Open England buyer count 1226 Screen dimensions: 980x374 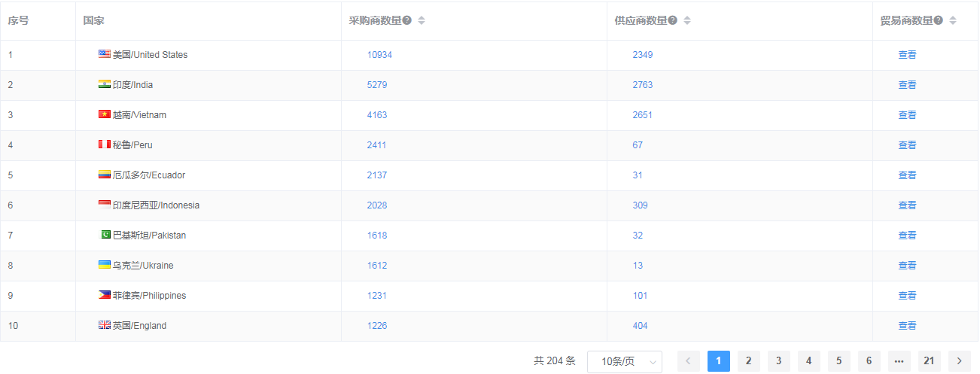pos(377,326)
